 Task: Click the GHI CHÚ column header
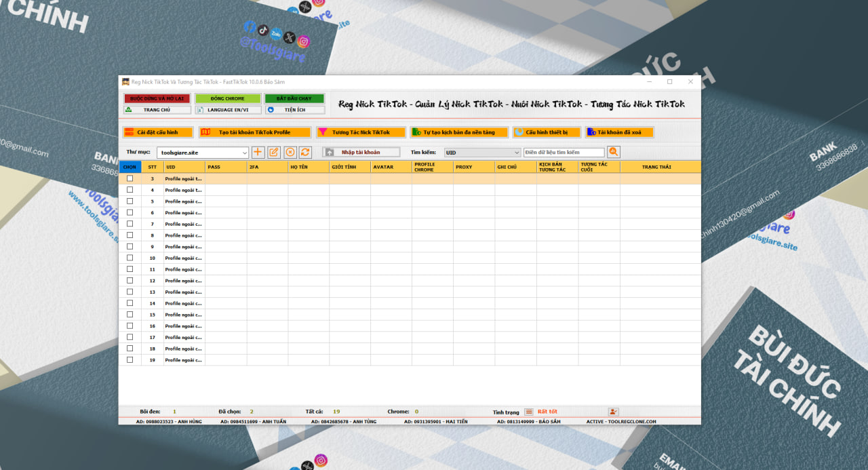pos(515,167)
